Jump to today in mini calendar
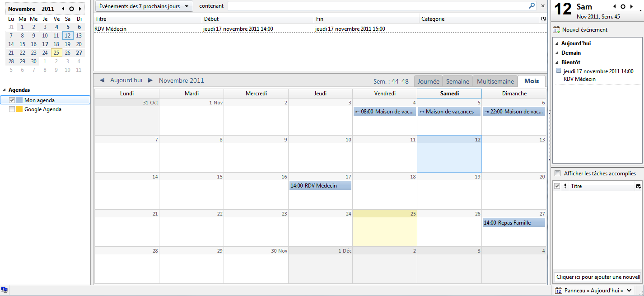This screenshot has width=644, height=296. (71, 9)
